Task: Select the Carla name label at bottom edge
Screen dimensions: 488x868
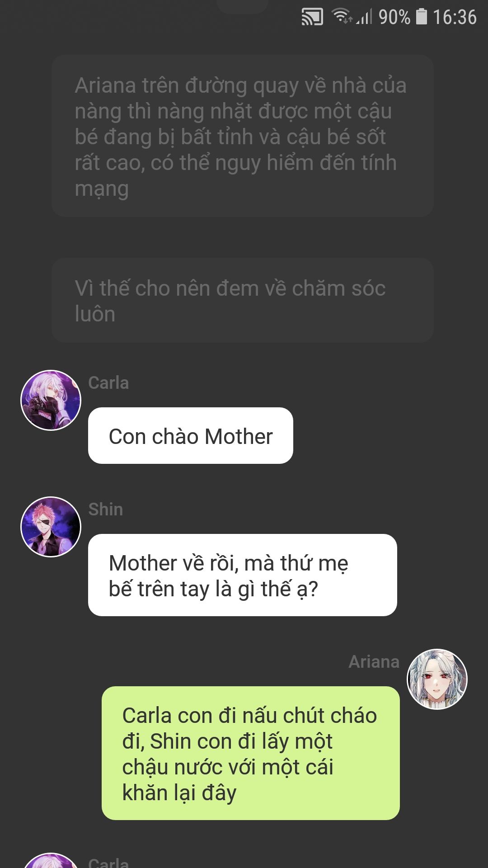Action: (108, 863)
